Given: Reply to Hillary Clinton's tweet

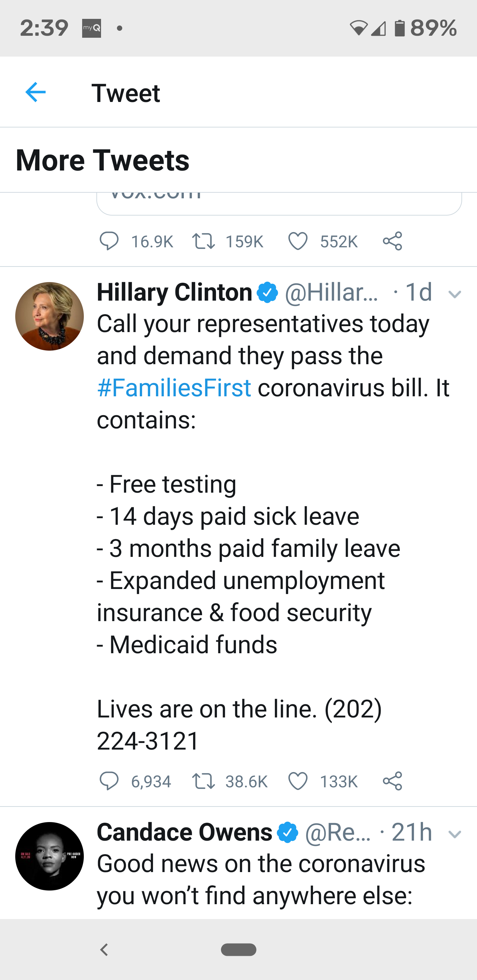Looking at the screenshot, I should (109, 781).
